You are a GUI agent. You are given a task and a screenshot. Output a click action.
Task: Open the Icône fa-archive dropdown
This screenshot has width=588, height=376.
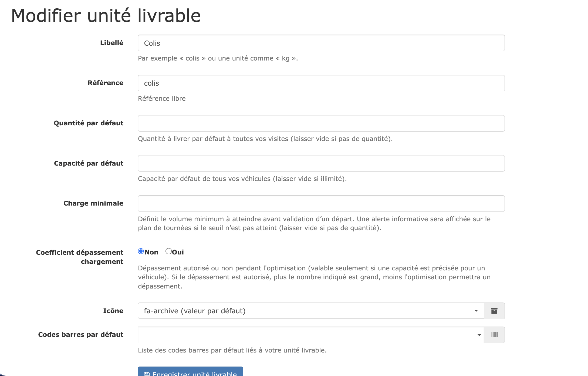click(310, 311)
